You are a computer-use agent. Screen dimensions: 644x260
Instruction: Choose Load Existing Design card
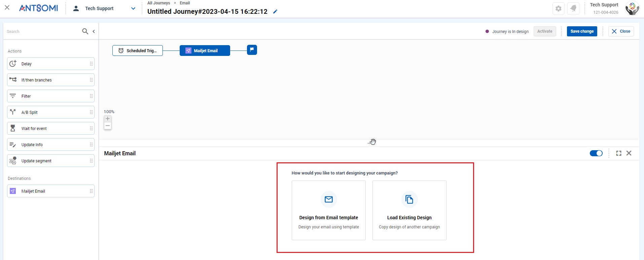tap(409, 210)
